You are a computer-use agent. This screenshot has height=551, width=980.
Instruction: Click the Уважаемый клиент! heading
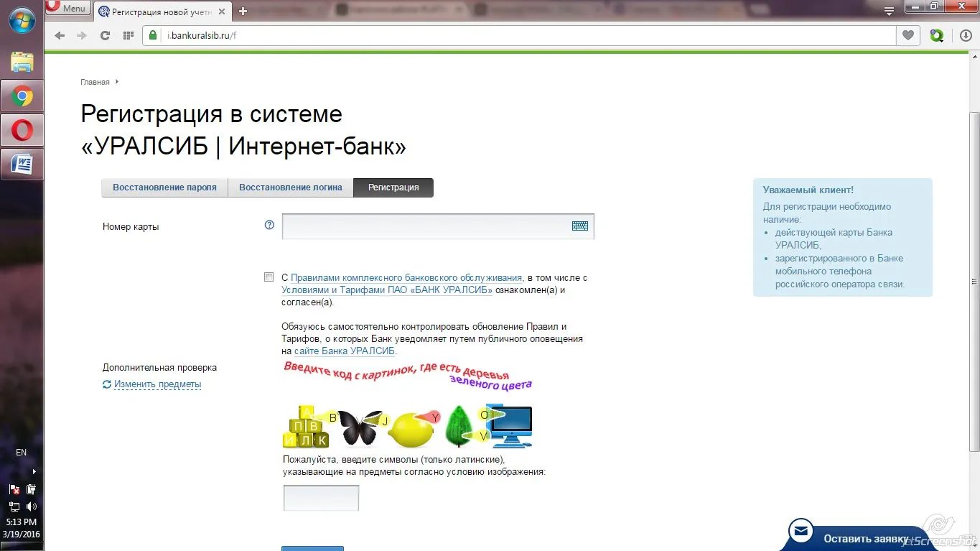point(808,190)
